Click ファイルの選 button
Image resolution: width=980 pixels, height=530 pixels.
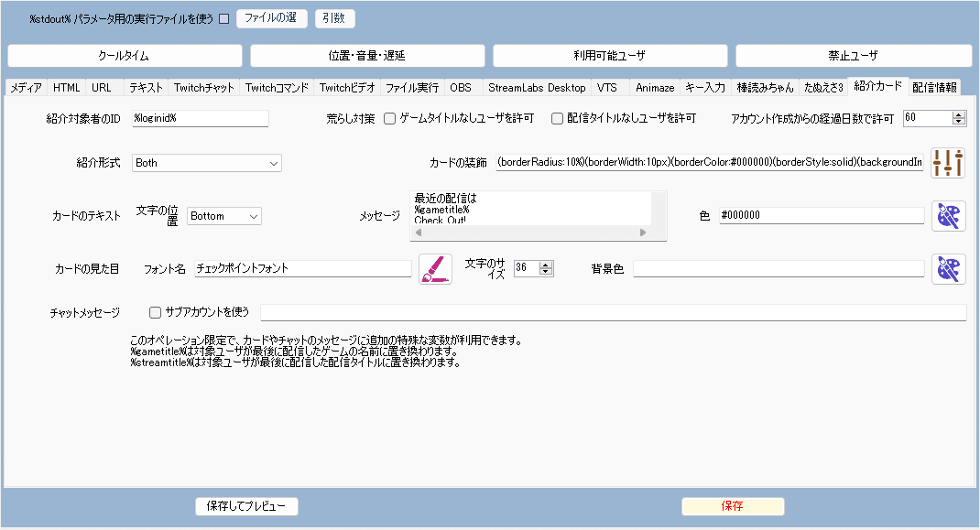pos(271,18)
